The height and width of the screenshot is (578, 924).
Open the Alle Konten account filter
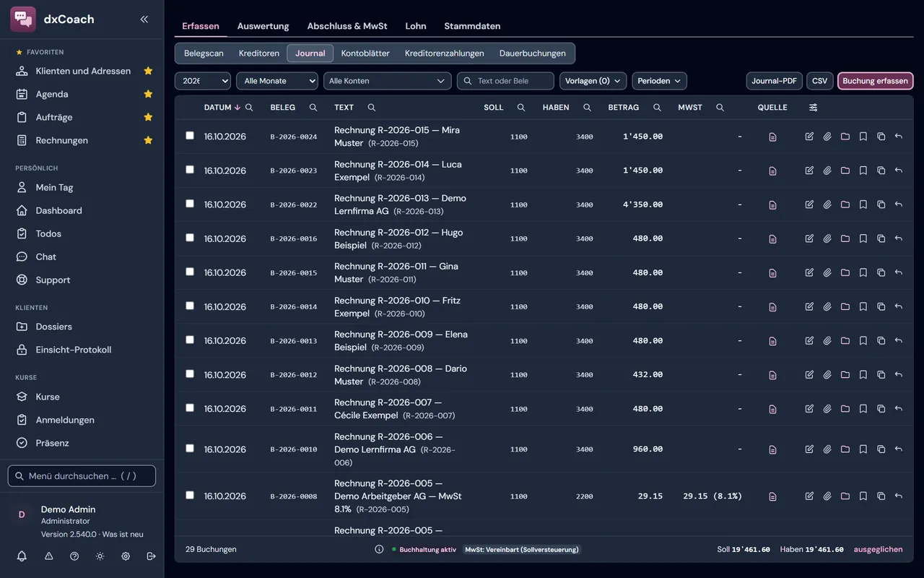pyautogui.click(x=387, y=81)
